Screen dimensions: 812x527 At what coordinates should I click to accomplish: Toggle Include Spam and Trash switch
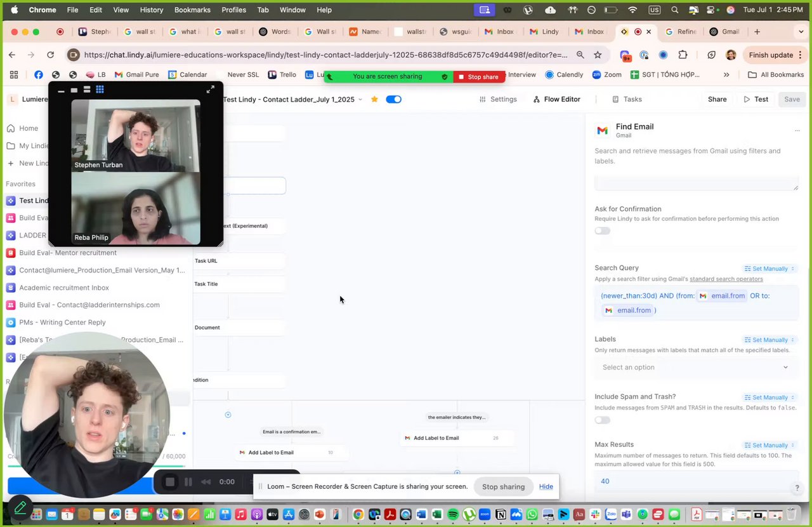pyautogui.click(x=603, y=420)
